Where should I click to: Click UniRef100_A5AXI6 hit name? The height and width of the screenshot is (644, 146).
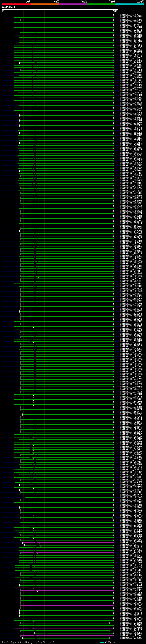point(131,55)
